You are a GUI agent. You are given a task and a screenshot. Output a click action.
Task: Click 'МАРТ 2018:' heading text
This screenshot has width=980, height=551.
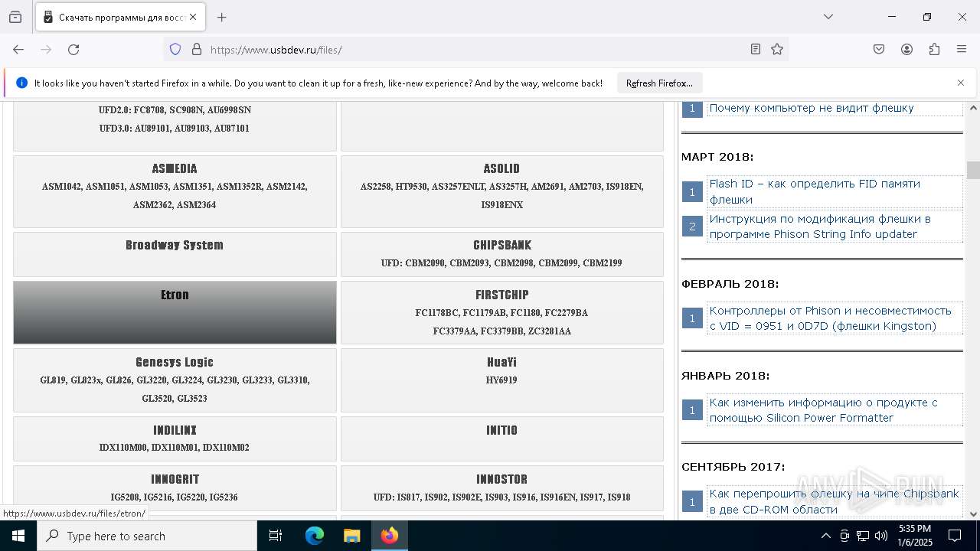pyautogui.click(x=717, y=157)
